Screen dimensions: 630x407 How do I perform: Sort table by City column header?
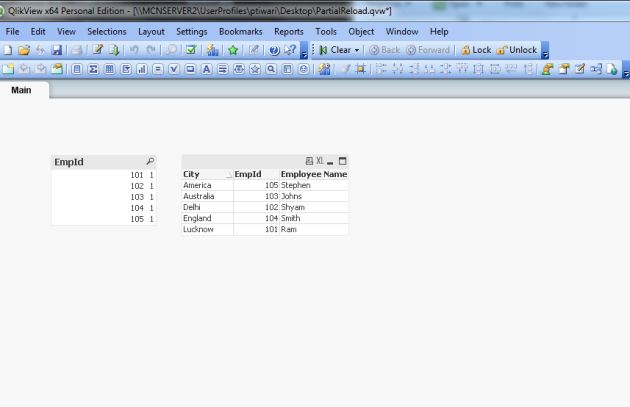tap(207, 174)
